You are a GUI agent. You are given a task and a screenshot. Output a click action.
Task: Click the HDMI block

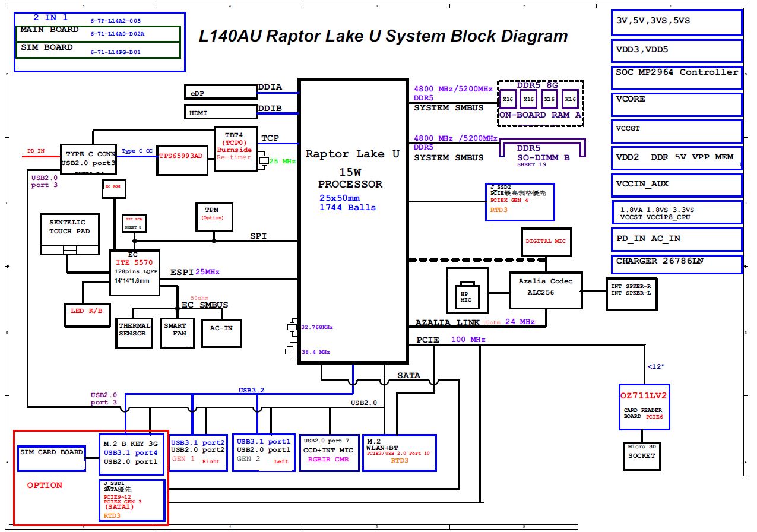[x=221, y=112]
